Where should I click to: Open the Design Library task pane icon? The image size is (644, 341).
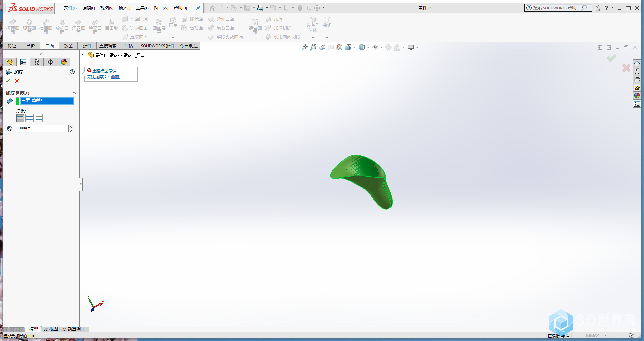(637, 72)
